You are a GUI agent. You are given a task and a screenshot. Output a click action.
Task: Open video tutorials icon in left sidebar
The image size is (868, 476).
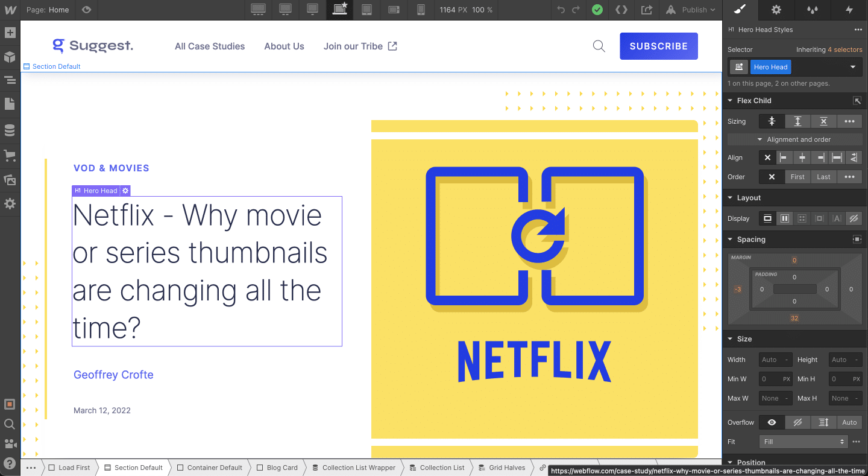click(x=10, y=444)
